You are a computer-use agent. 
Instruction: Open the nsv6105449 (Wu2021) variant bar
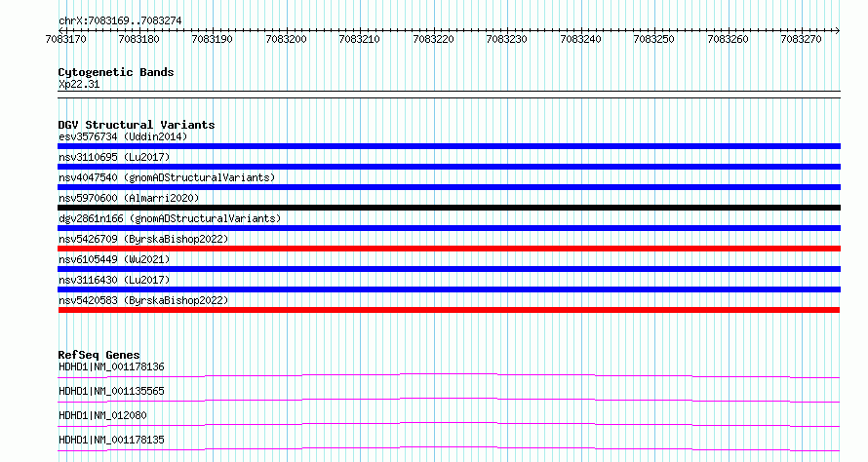pyautogui.click(x=449, y=269)
